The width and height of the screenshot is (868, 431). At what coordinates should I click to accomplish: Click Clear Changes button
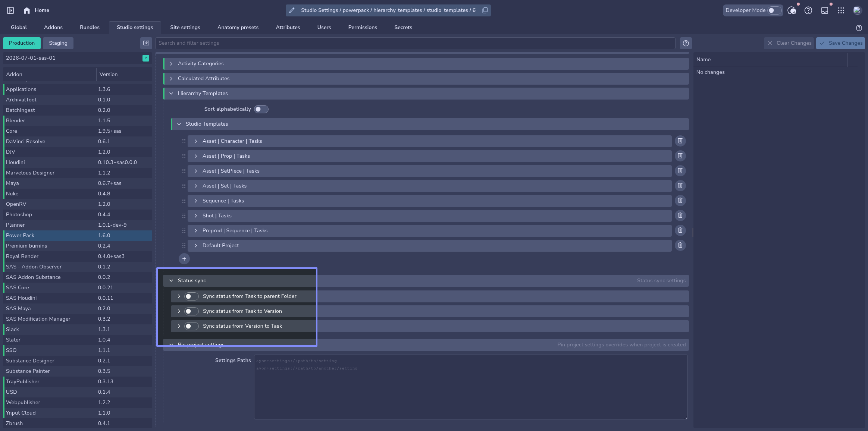click(x=789, y=43)
